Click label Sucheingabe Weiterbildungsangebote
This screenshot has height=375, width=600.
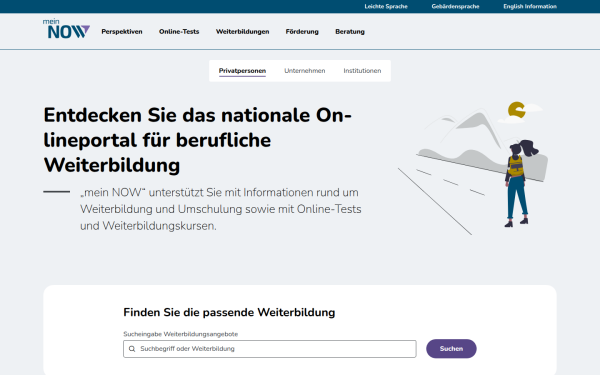tap(181, 334)
